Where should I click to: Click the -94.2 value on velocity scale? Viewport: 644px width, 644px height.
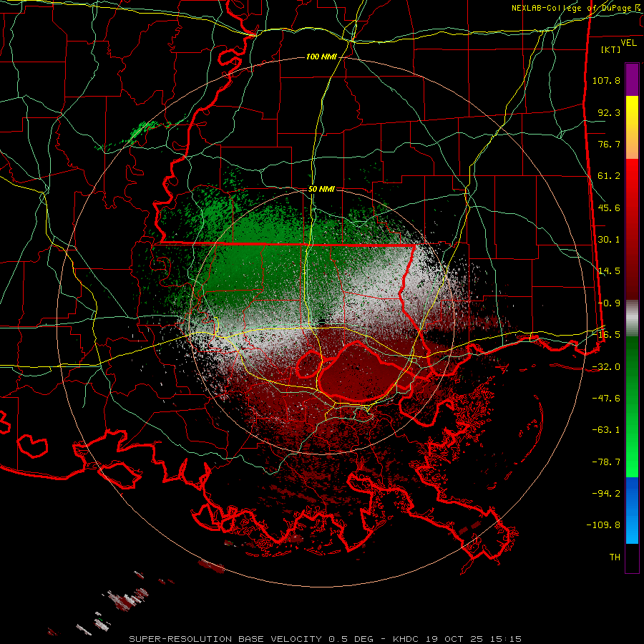pyautogui.click(x=606, y=494)
